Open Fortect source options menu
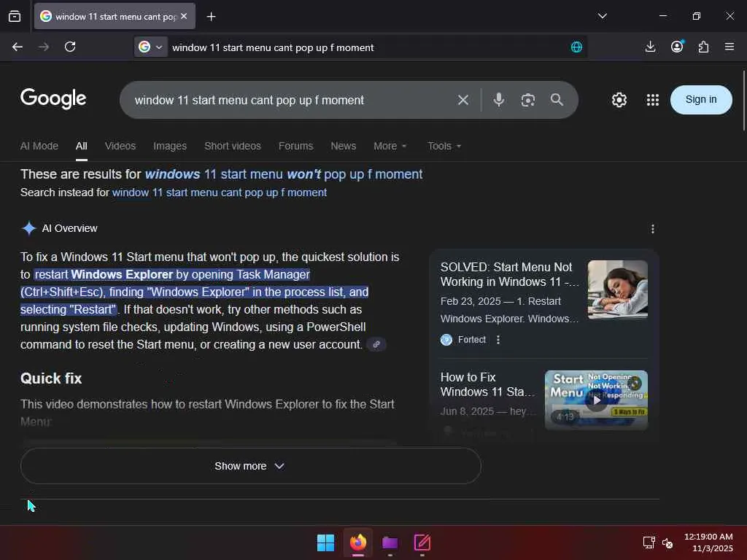This screenshot has height=560, width=747. (498, 340)
